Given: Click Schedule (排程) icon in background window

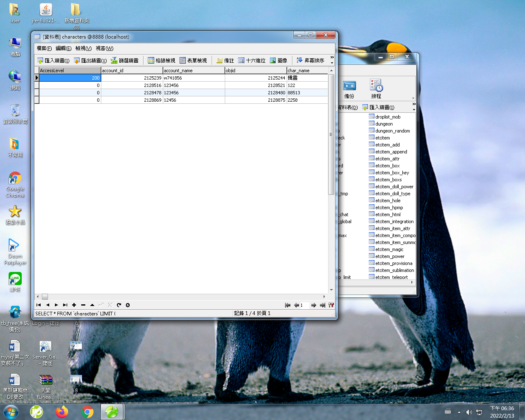Looking at the screenshot, I should click(376, 89).
